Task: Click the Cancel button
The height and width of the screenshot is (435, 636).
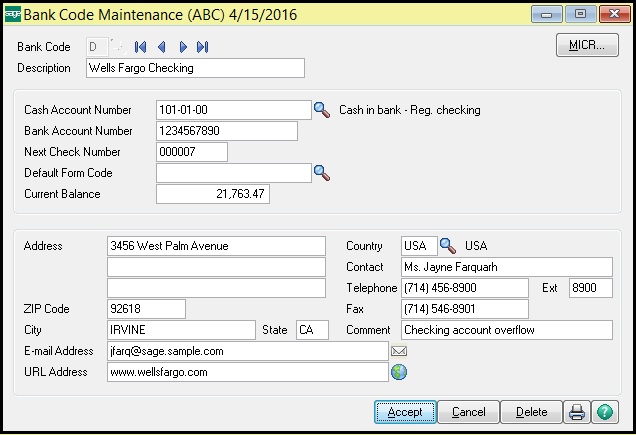Action: click(468, 412)
